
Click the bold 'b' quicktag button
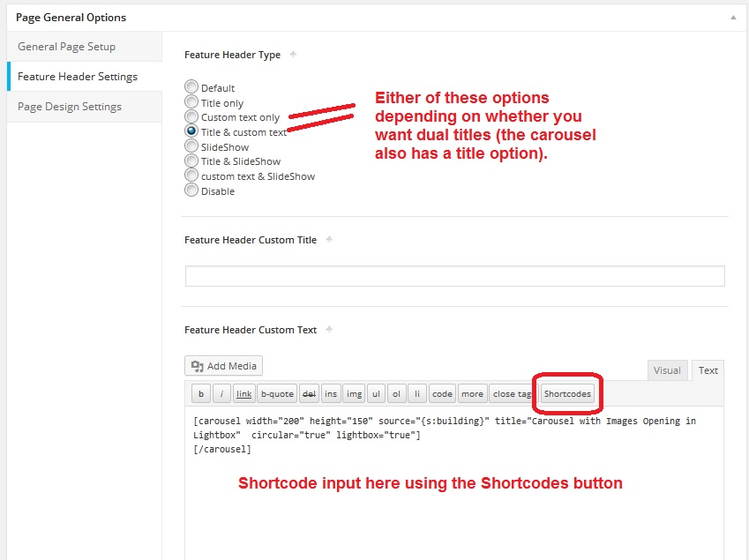(202, 394)
